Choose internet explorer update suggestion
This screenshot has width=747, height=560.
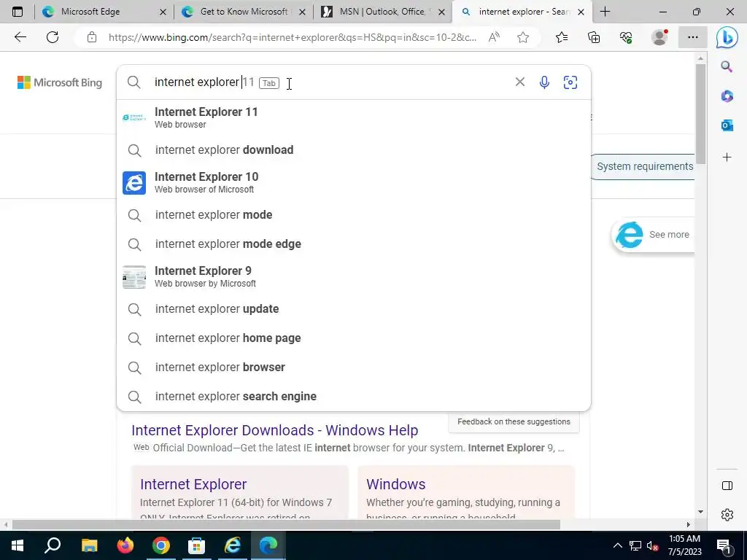[354, 308]
